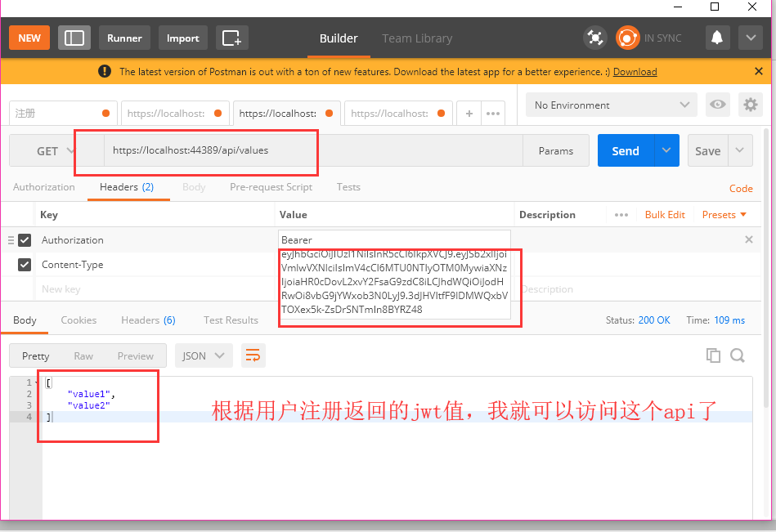Collapse JSON array at line 1
This screenshot has width=776, height=532.
37,382
